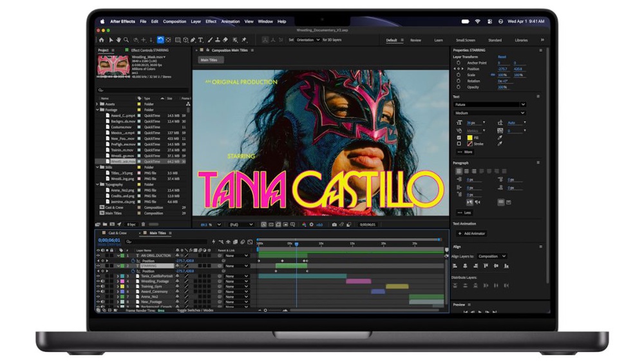Click the Wrestling_Mask.mov thumbnail preview
Image resolution: width=644 pixels, height=363 pixels.
pyautogui.click(x=113, y=66)
